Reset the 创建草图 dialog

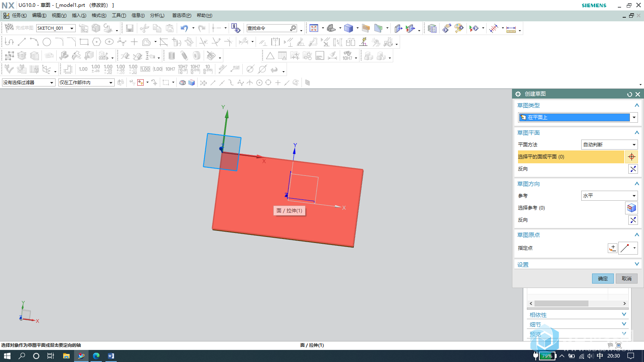630,94
